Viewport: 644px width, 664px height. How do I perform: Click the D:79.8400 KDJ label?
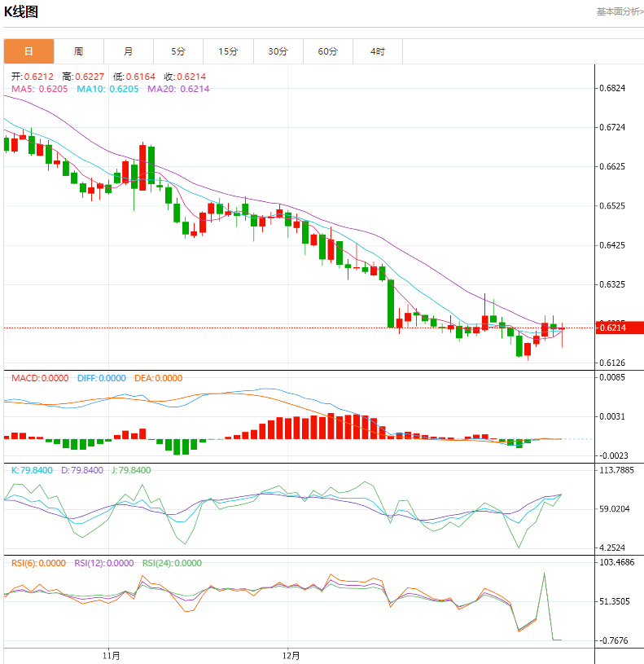tap(82, 470)
